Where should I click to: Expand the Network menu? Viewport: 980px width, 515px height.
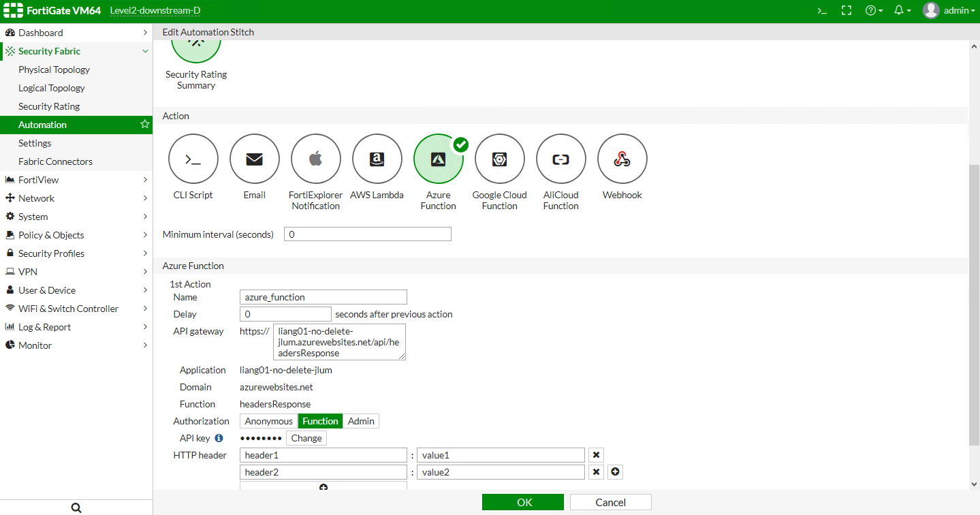coord(76,198)
